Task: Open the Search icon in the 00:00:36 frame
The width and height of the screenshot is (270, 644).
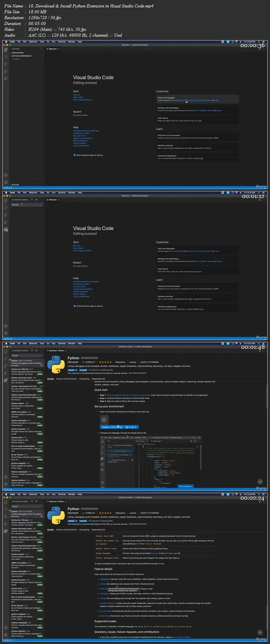Action: tap(5, 57)
